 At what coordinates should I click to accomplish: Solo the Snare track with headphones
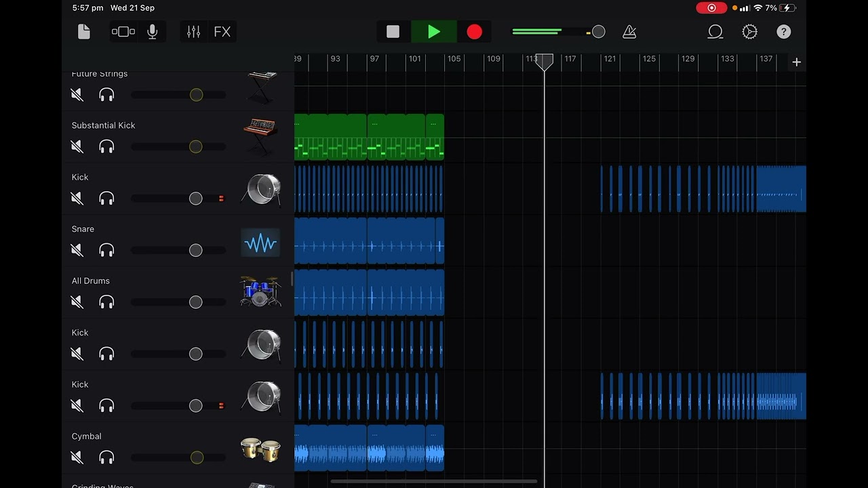tap(106, 250)
